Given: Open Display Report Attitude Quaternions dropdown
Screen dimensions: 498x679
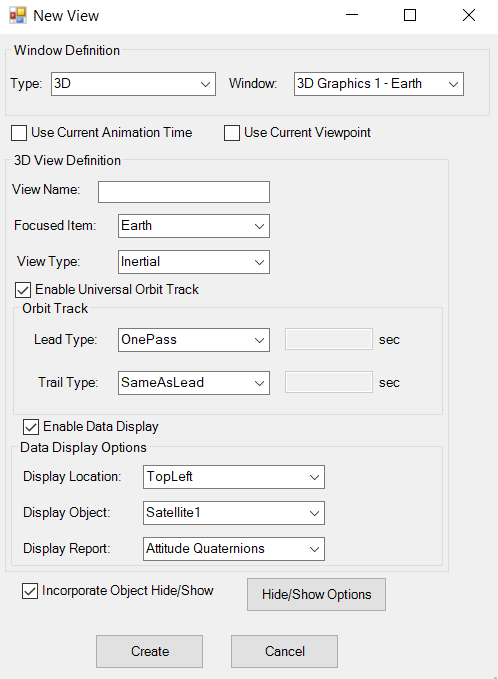Looking at the screenshot, I should click(234, 549).
